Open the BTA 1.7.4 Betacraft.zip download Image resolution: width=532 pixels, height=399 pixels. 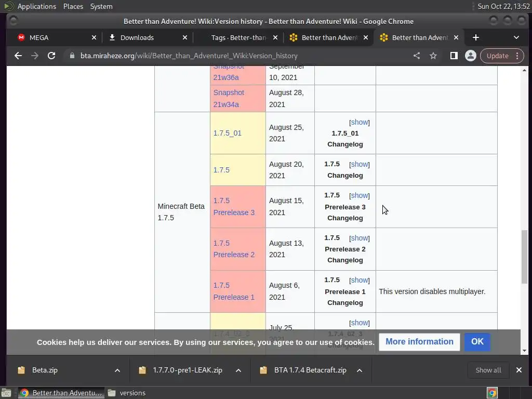pyautogui.click(x=310, y=370)
